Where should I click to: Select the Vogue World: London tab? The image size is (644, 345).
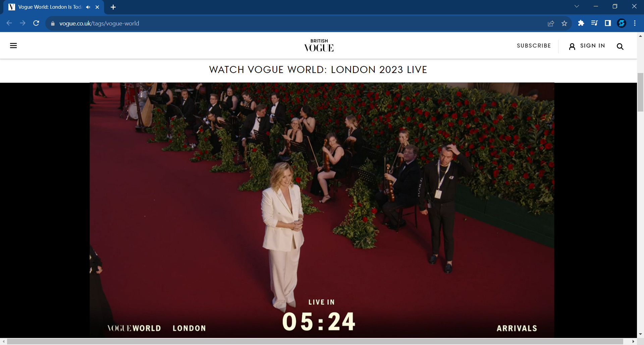[x=54, y=7]
